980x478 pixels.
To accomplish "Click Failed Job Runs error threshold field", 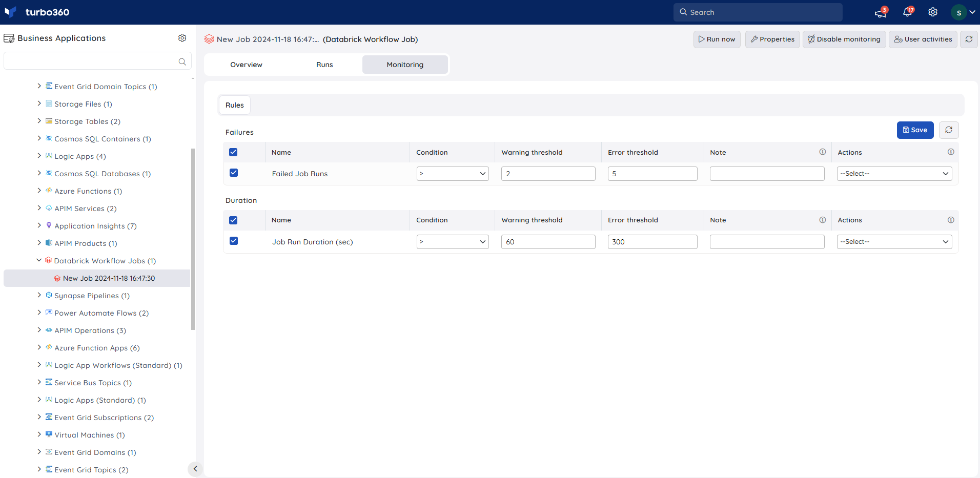I will pyautogui.click(x=652, y=174).
